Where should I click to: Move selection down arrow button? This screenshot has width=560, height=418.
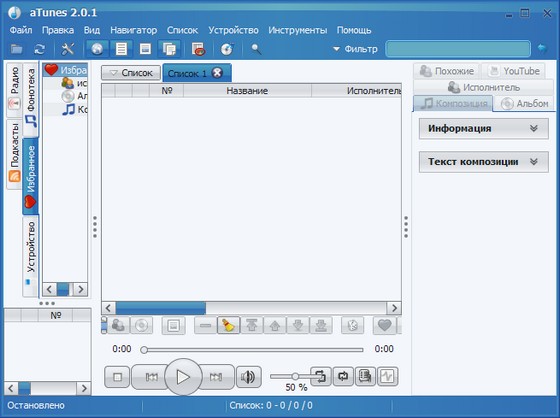pyautogui.click(x=298, y=325)
